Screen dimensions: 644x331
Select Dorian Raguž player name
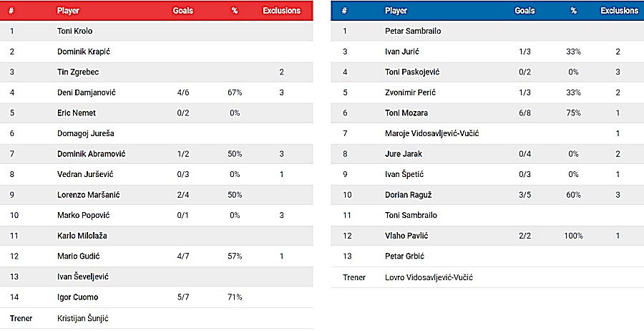406,195
